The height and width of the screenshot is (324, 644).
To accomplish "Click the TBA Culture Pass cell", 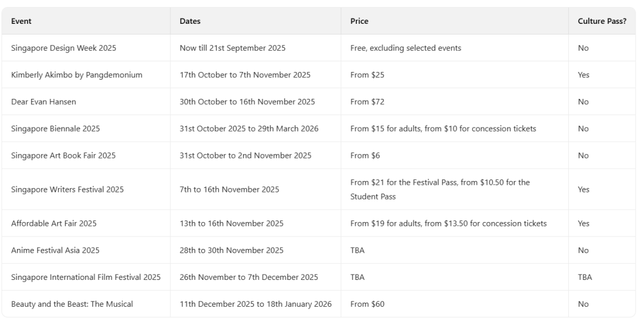I will (585, 277).
